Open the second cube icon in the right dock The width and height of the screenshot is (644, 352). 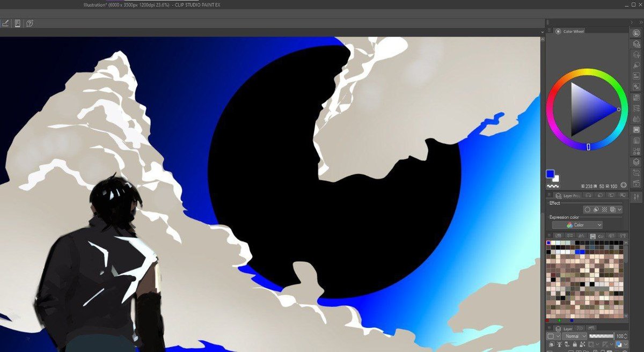coord(636,55)
